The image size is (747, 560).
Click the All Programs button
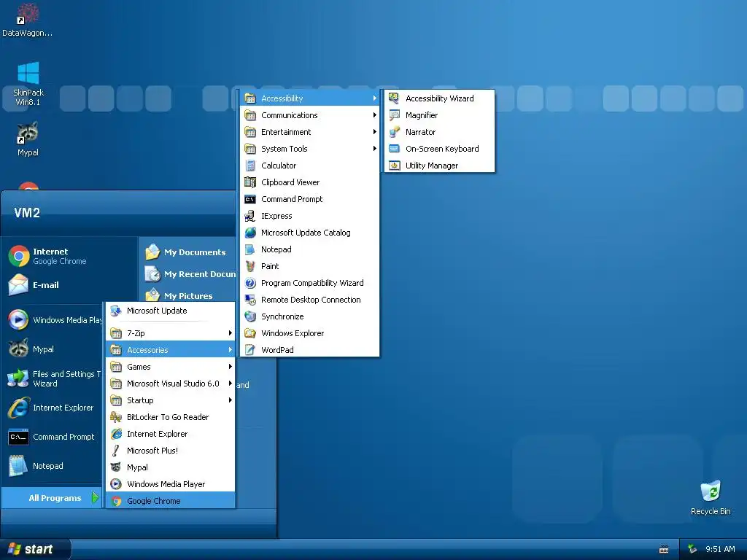[53, 498]
